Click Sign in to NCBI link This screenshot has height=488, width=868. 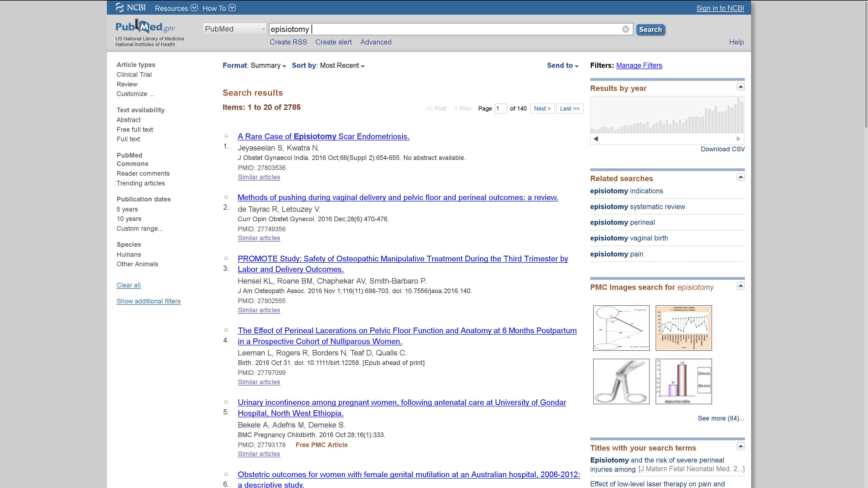click(x=720, y=8)
